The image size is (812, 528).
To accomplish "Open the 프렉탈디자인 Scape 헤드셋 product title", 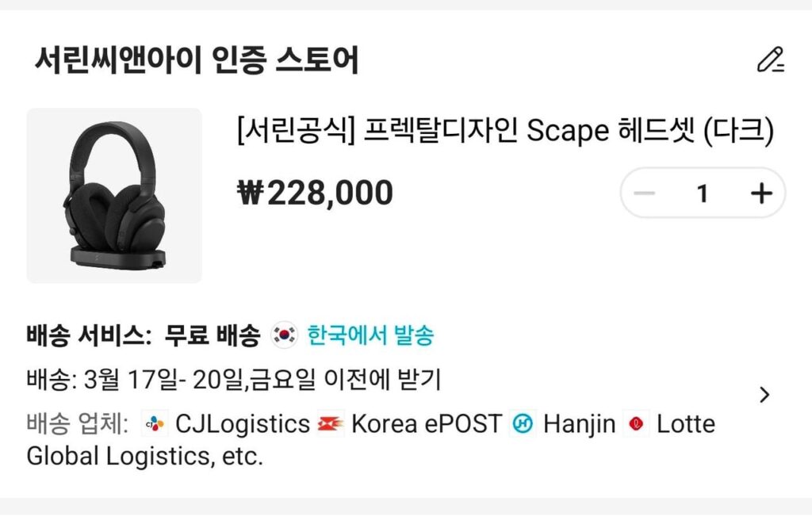I will click(x=504, y=131).
